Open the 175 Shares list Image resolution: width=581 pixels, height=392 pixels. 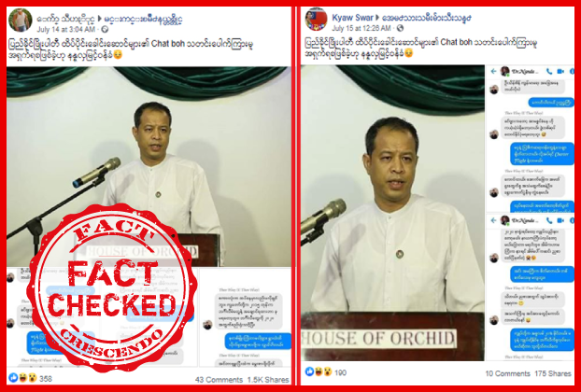tap(552, 373)
